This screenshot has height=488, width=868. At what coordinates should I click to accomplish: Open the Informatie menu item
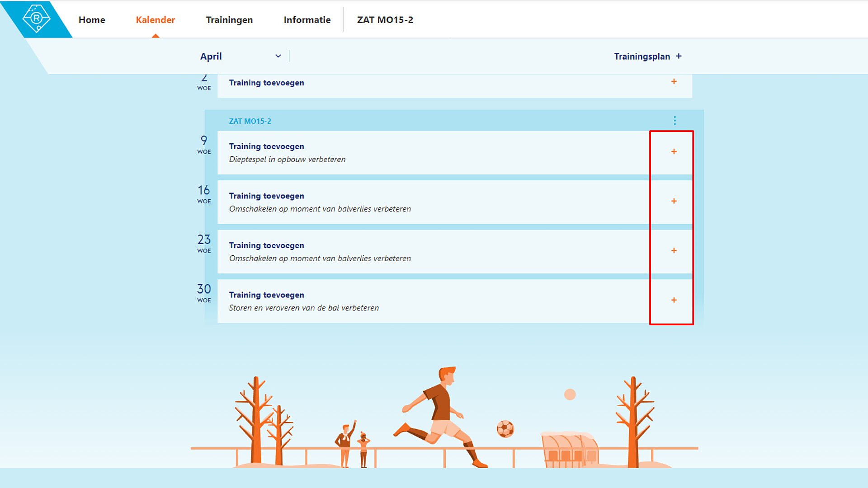[x=307, y=20]
